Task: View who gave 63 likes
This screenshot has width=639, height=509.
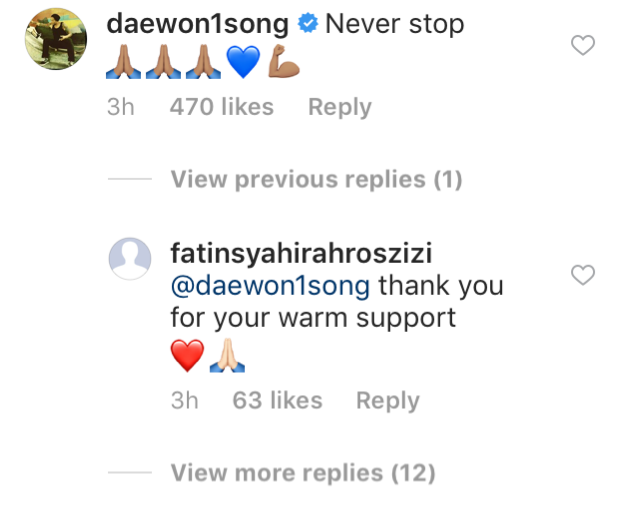Action: point(278,401)
